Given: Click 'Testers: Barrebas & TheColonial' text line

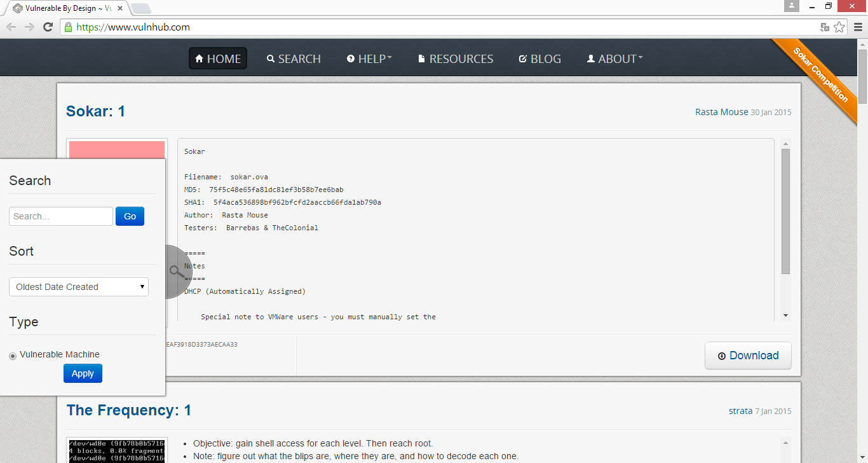Looking at the screenshot, I should click(x=251, y=228).
